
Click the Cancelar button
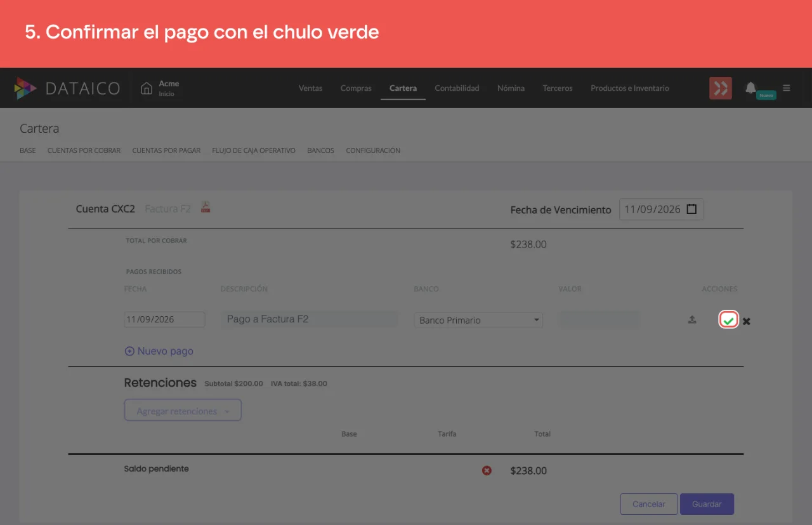(649, 504)
